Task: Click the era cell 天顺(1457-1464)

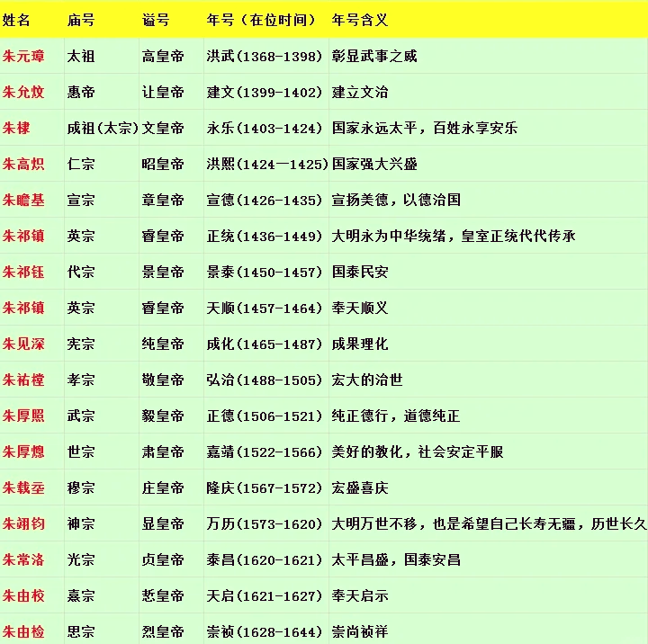Action: 264,308
